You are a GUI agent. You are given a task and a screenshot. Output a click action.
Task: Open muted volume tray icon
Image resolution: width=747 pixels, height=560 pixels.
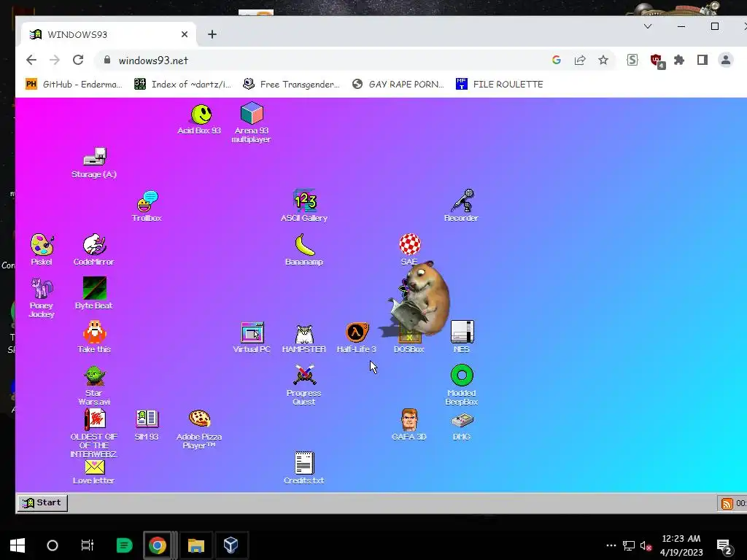[x=646, y=545]
